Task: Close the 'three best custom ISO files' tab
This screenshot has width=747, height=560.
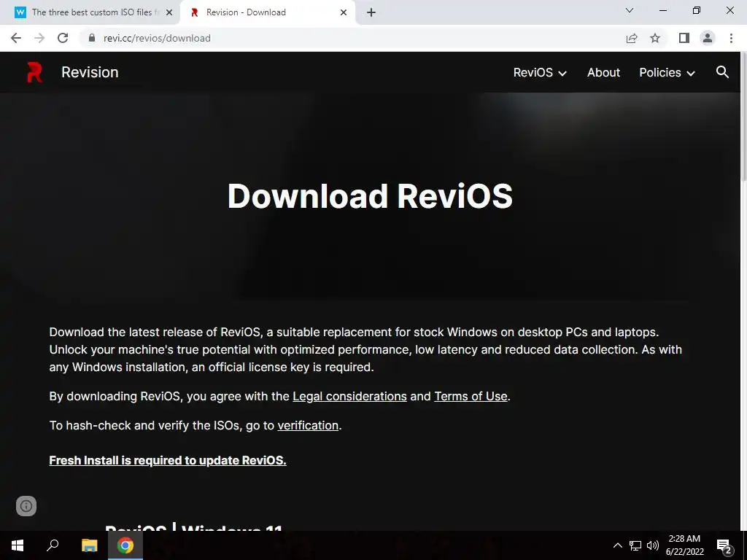Action: pyautogui.click(x=169, y=12)
